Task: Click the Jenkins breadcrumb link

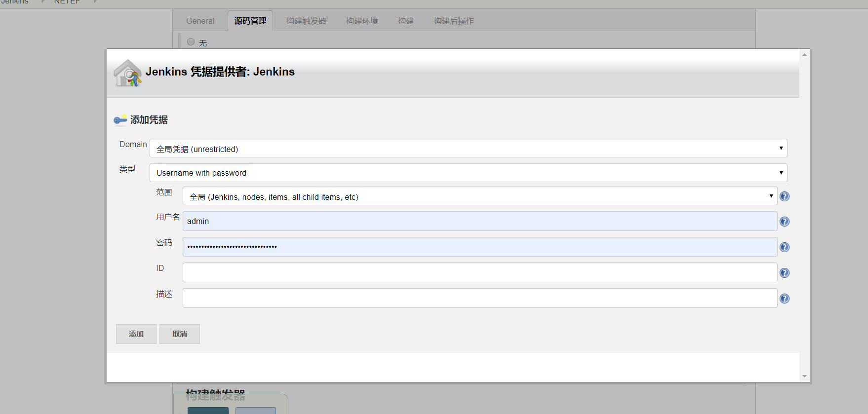Action: [14, 2]
